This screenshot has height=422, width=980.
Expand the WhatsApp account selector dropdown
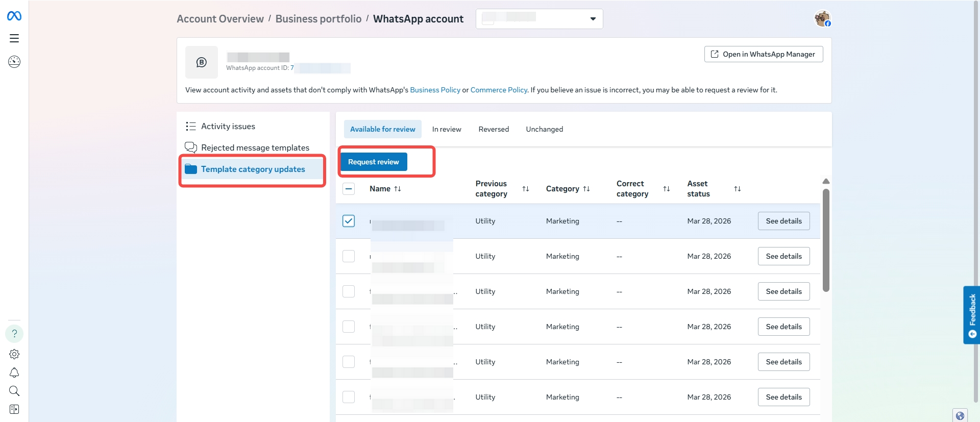[593, 19]
